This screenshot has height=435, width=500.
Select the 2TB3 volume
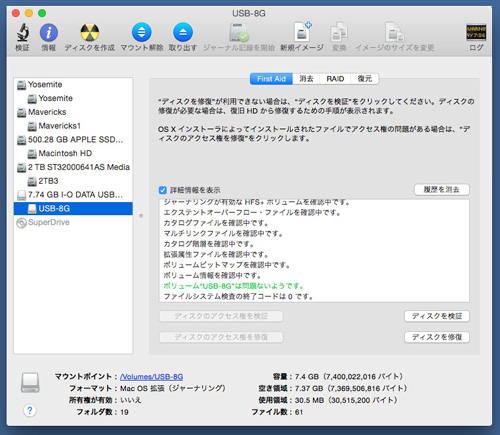tap(73, 181)
